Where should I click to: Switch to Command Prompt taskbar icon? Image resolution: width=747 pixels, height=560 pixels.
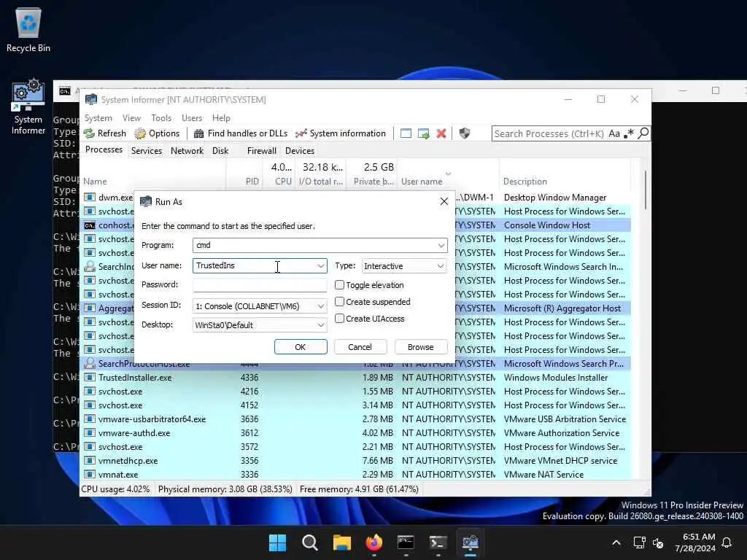[x=406, y=542]
